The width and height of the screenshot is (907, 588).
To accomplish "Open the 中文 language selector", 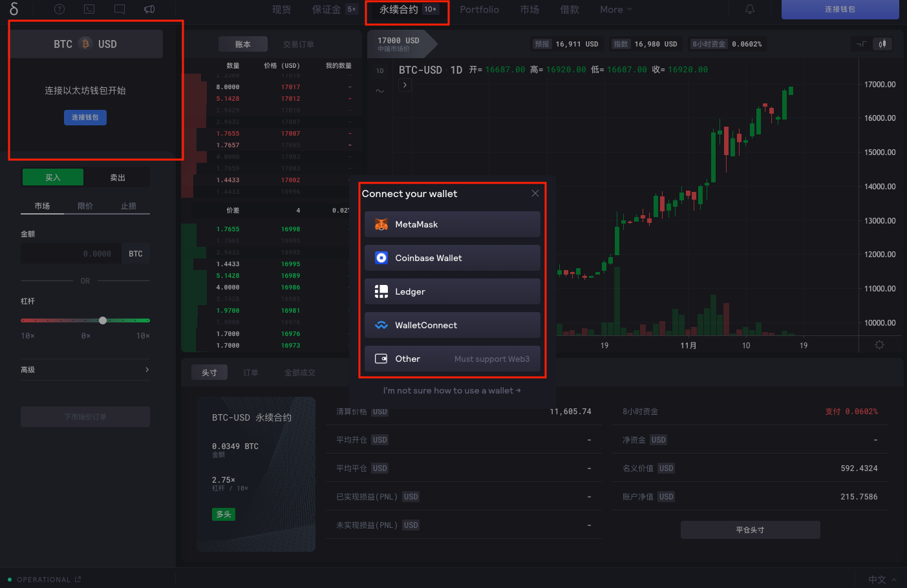I will 882,580.
